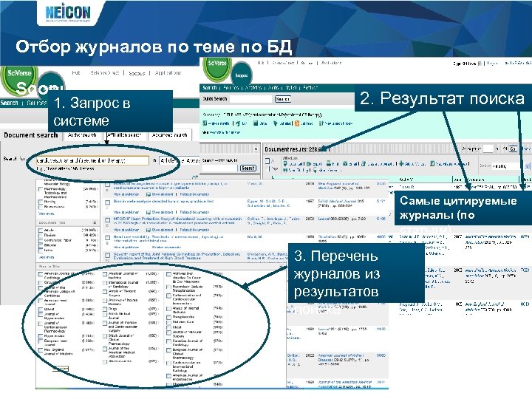Image resolution: width=532 pixels, height=399 pixels.
Task: Click into the Search within results input field
Action: pos(220,168)
